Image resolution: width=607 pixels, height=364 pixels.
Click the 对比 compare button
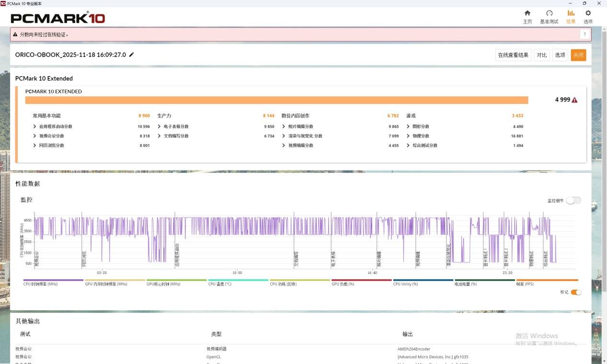click(541, 55)
